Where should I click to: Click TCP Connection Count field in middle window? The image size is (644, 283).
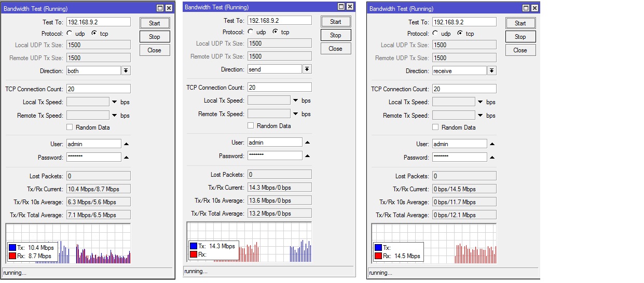coord(280,87)
